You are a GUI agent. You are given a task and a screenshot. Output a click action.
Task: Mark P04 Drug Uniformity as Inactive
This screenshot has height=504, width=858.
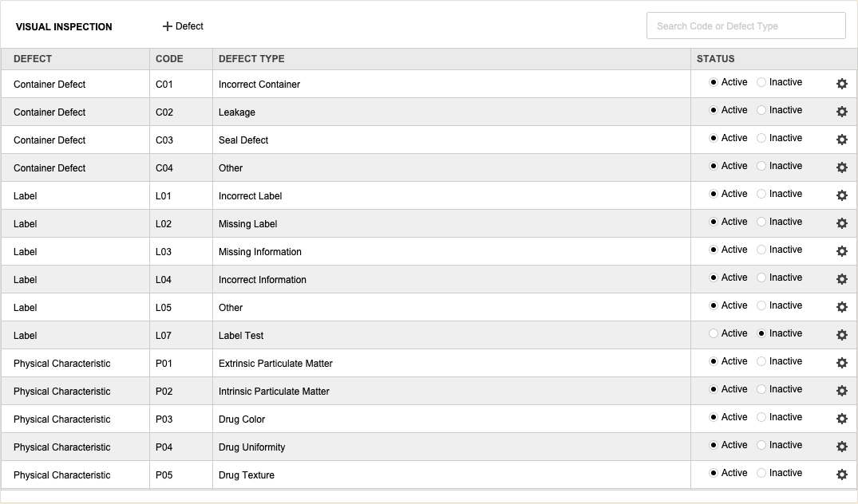click(761, 445)
